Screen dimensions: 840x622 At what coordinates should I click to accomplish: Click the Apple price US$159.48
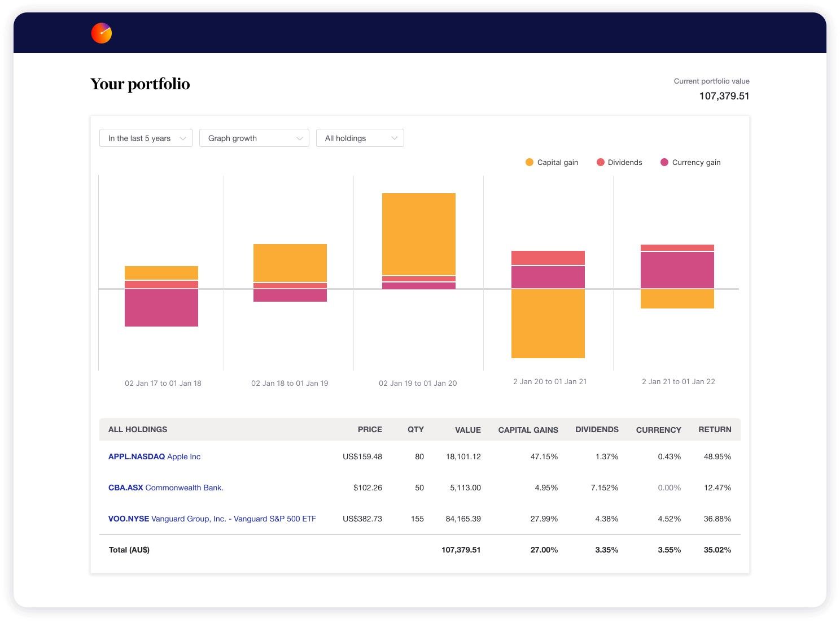pos(362,456)
